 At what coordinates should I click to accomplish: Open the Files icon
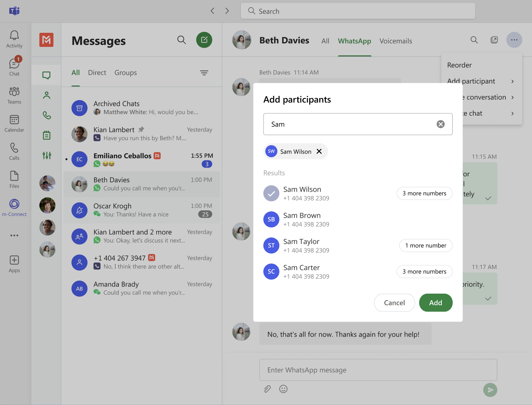(14, 179)
